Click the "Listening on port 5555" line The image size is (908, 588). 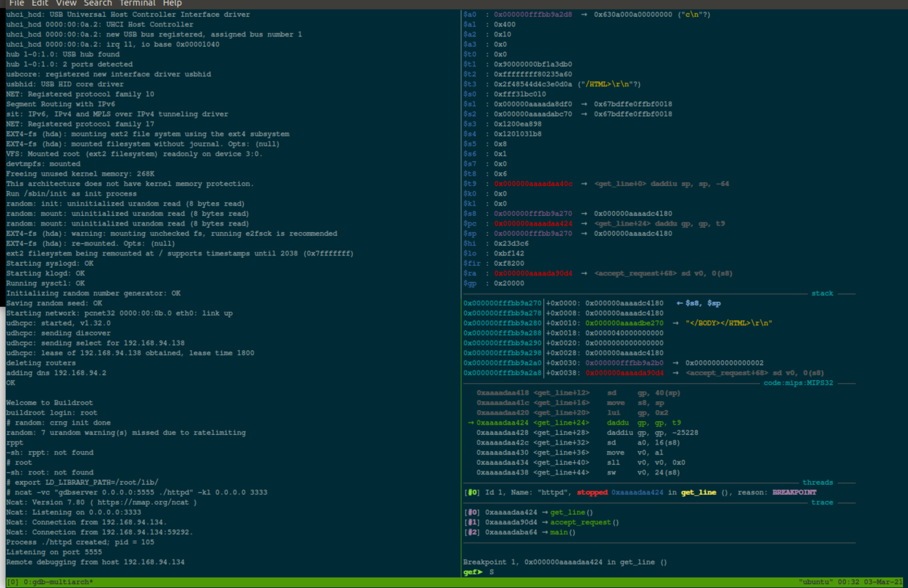point(54,552)
